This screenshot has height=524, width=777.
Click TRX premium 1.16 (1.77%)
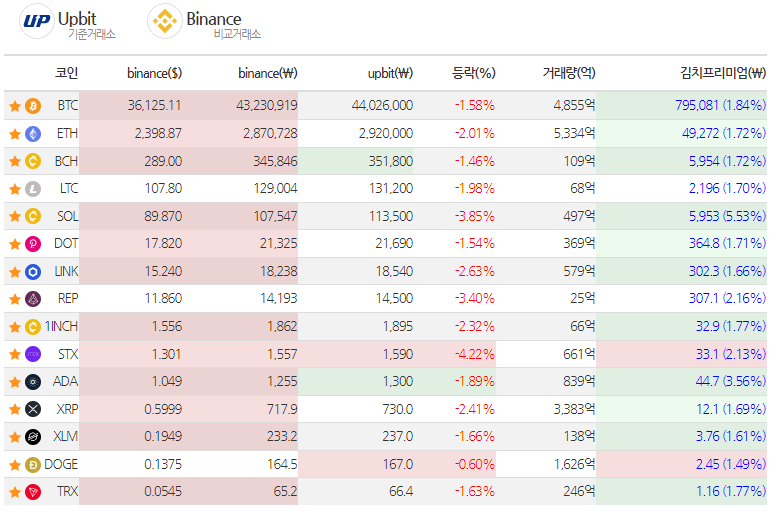pyautogui.click(x=731, y=492)
